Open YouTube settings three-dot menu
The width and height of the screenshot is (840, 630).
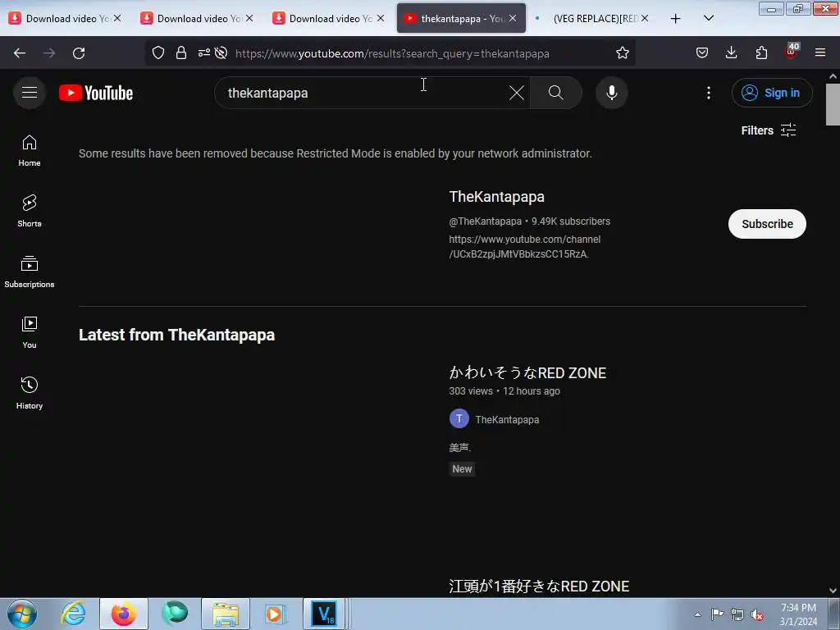coord(708,93)
